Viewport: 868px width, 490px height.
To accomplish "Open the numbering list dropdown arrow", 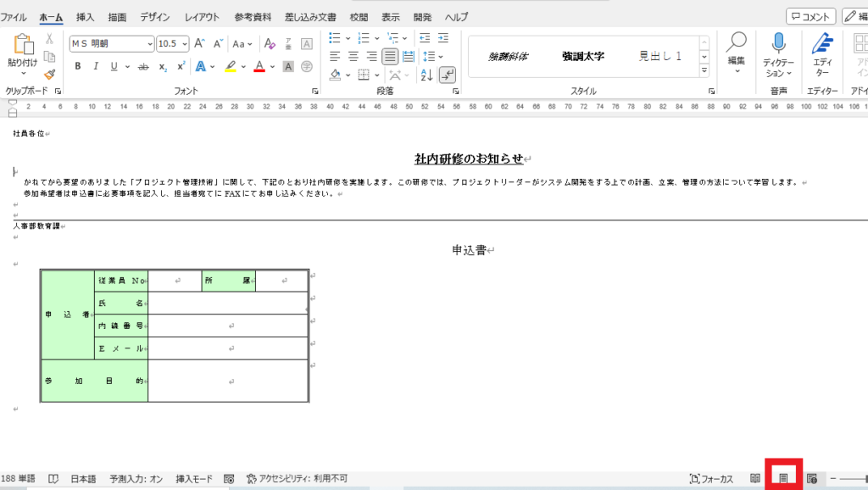I will (x=377, y=38).
